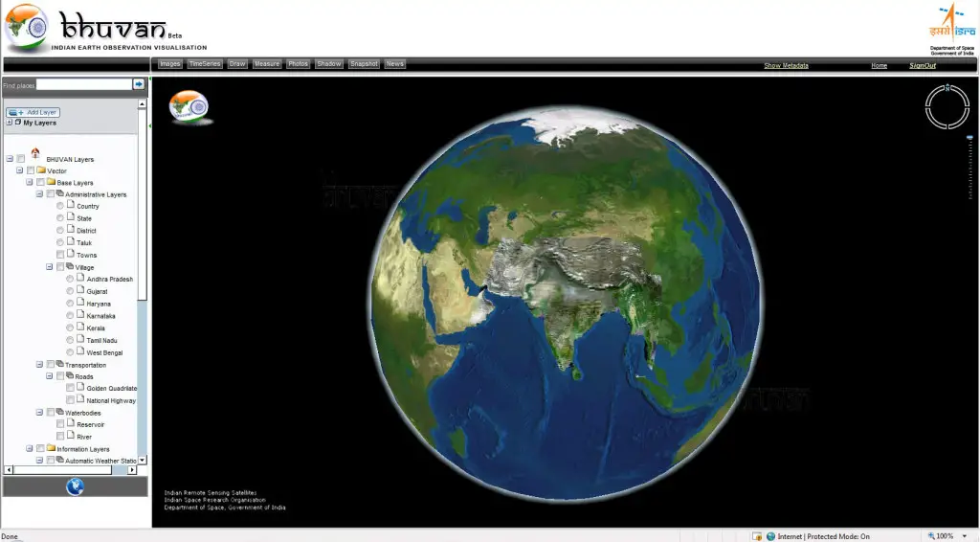Click the Bhuvan tricolor globe logo in header
Image resolution: width=980 pixels, height=542 pixels.
click(26, 28)
